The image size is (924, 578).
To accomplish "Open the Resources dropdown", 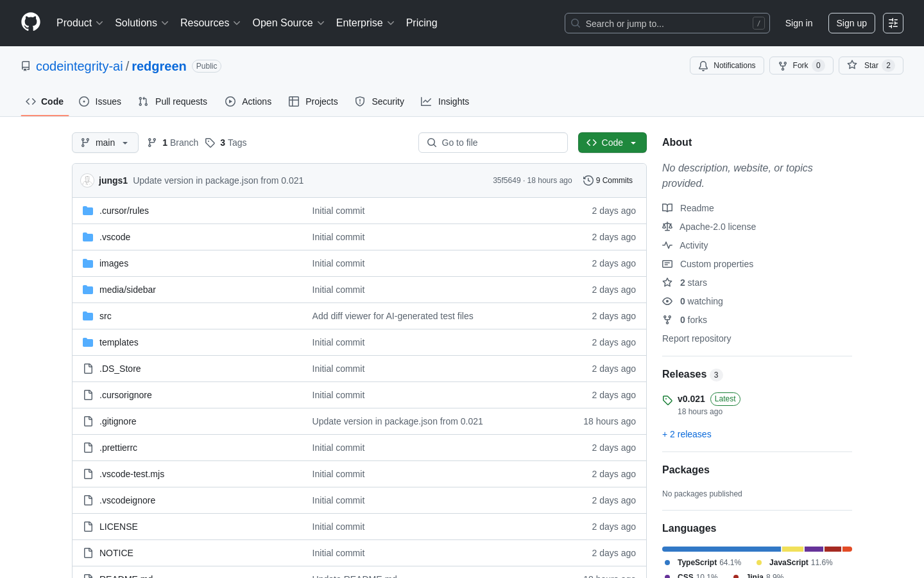I will click(210, 23).
